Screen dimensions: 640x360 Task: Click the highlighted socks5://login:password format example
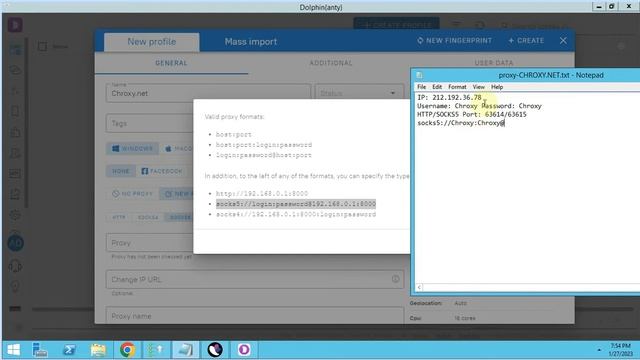(296, 204)
